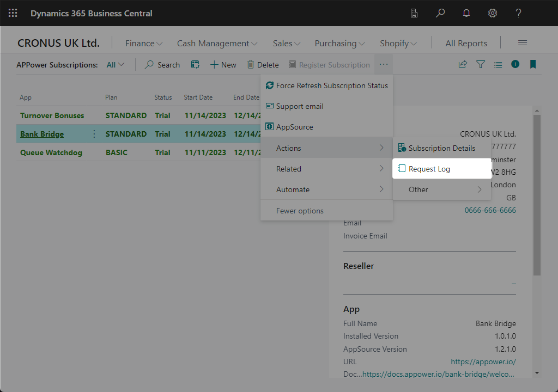Toggle the filter pane funnel icon
The width and height of the screenshot is (558, 392).
click(480, 64)
